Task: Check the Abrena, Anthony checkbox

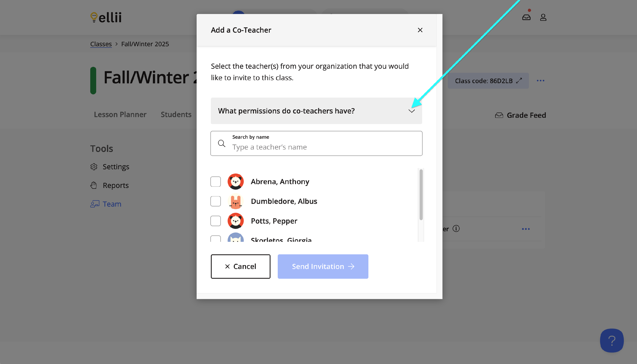Action: coord(216,182)
